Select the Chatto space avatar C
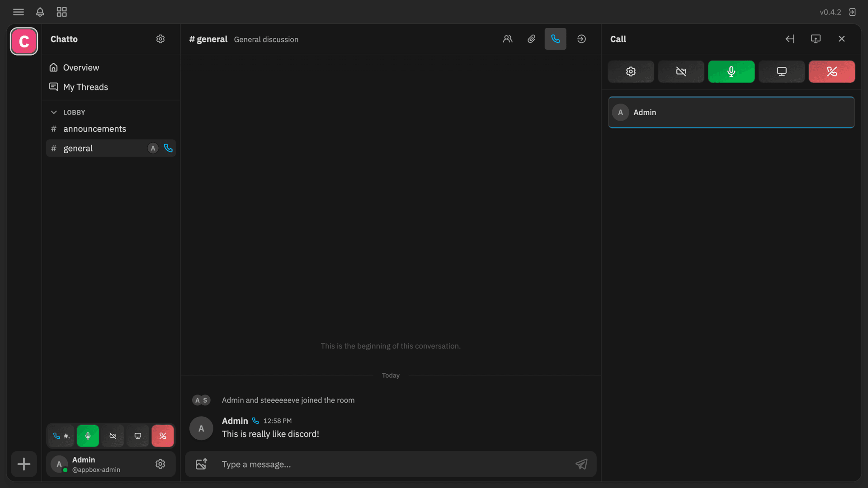Image resolution: width=868 pixels, height=488 pixels. [x=24, y=42]
